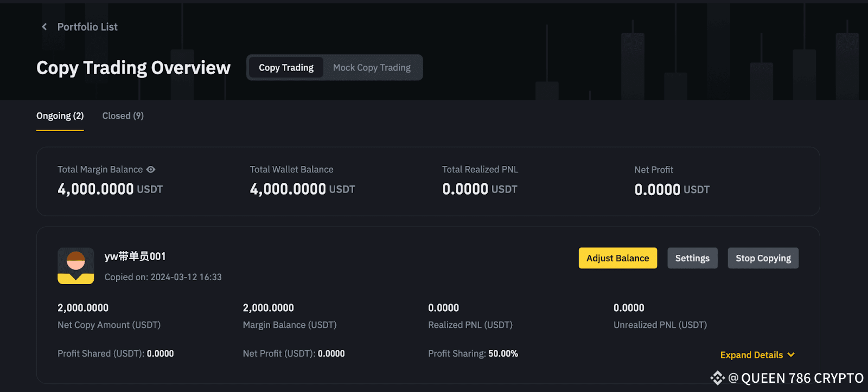Click the @QUEEN 786 CRYPTO watermark text
868x392 pixels.
(796, 378)
